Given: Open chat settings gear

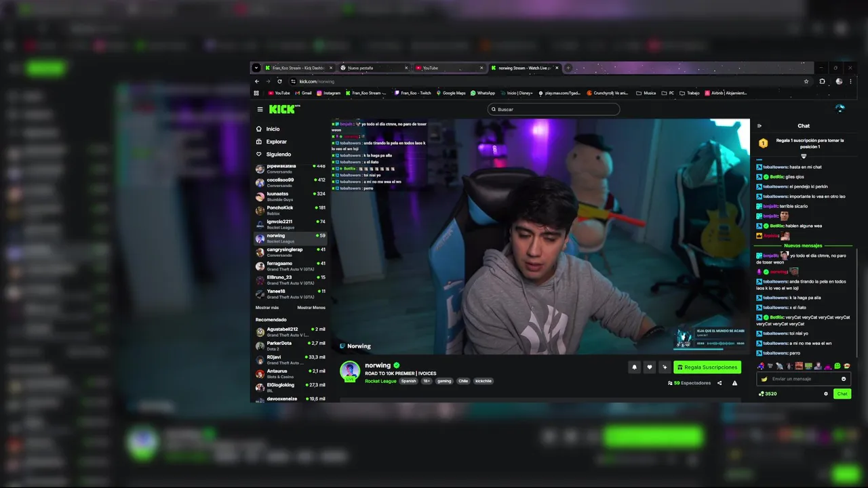Looking at the screenshot, I should 826,394.
